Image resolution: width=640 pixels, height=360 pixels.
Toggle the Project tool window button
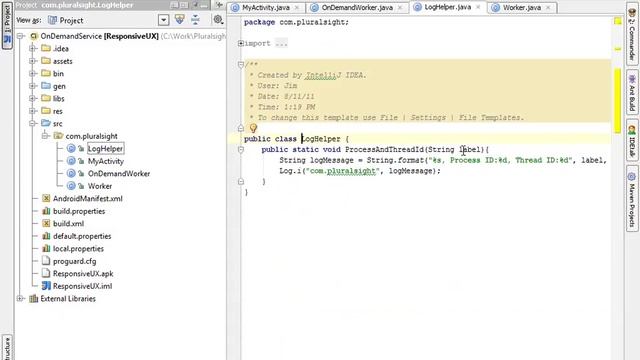[7, 25]
